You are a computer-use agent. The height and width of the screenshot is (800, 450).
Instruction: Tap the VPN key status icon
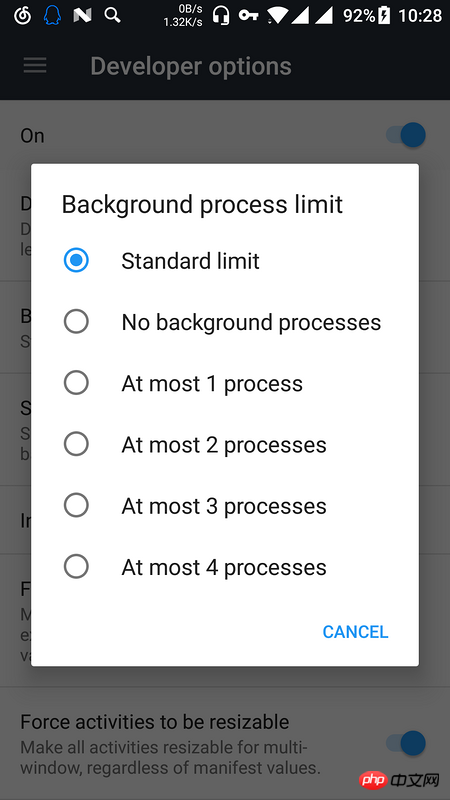coord(248,15)
